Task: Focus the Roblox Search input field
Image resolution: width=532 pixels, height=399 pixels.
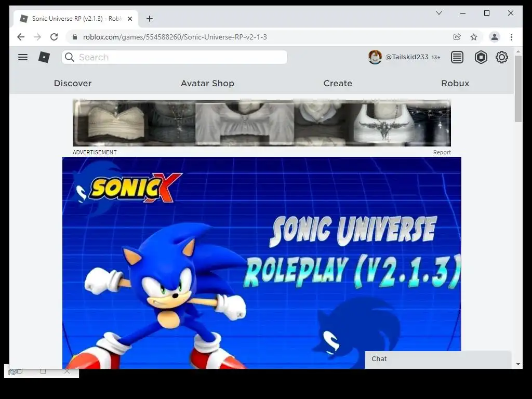Action: (x=175, y=57)
